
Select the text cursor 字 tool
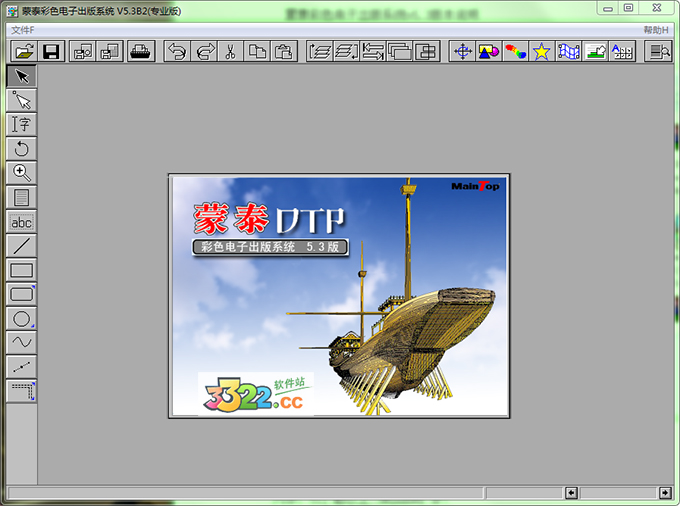(22, 124)
